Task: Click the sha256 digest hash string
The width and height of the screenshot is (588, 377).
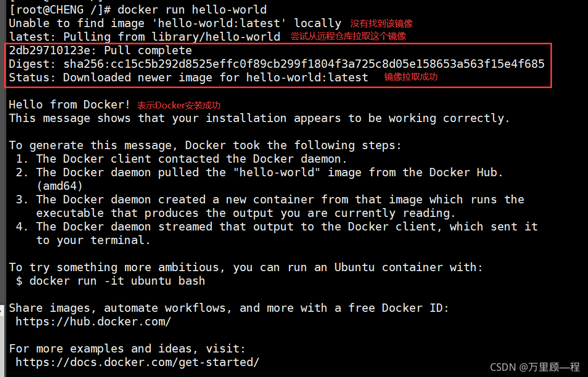Action: point(304,64)
